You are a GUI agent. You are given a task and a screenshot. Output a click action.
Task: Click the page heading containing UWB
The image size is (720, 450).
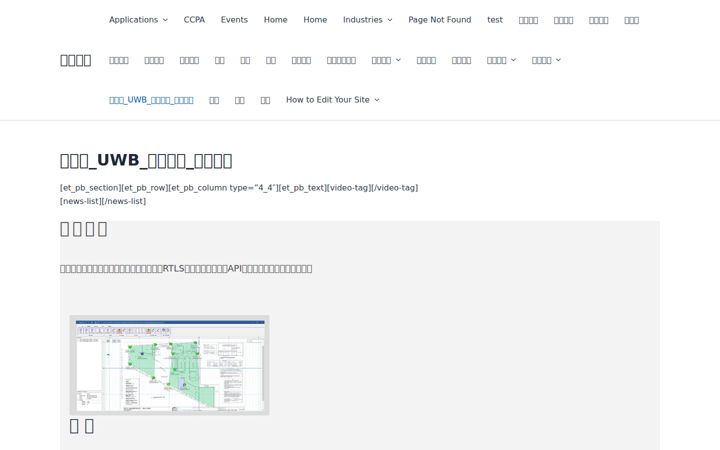coord(146,160)
